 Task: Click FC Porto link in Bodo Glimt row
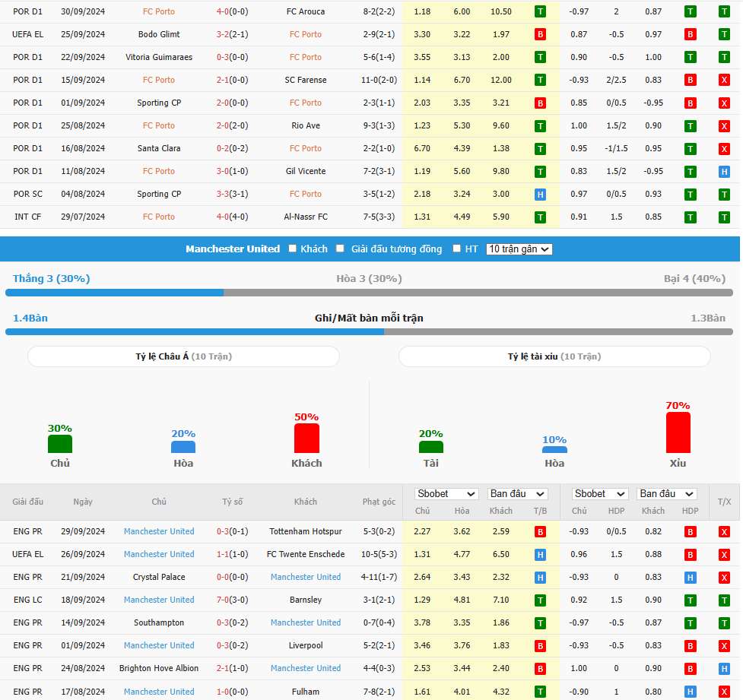[x=306, y=34]
